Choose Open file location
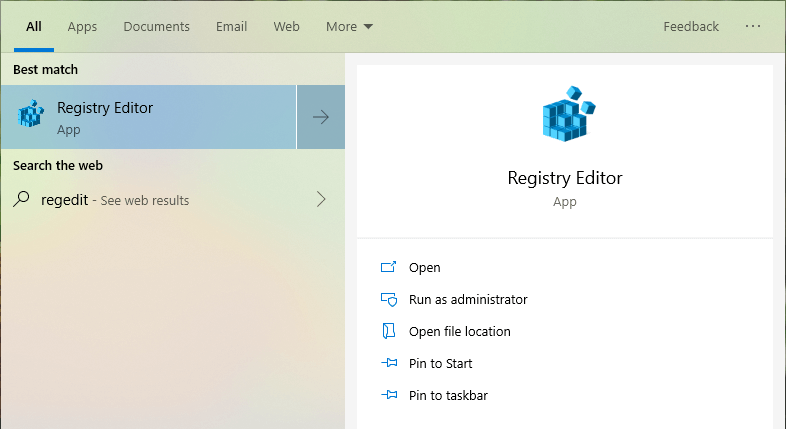The width and height of the screenshot is (786, 429). tap(460, 331)
